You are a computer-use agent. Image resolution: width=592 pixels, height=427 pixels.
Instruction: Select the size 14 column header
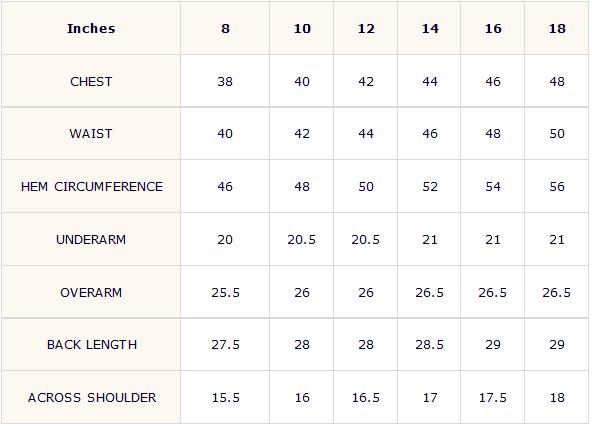click(x=430, y=29)
